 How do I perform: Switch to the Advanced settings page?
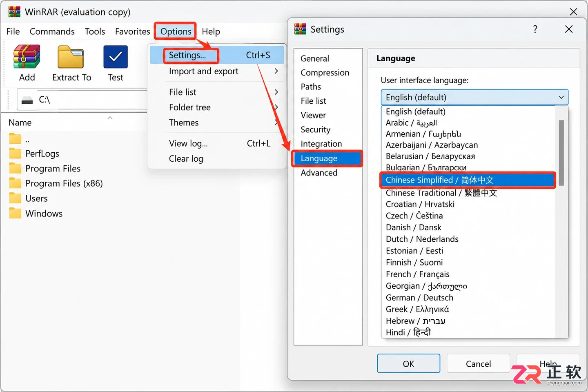[319, 173]
